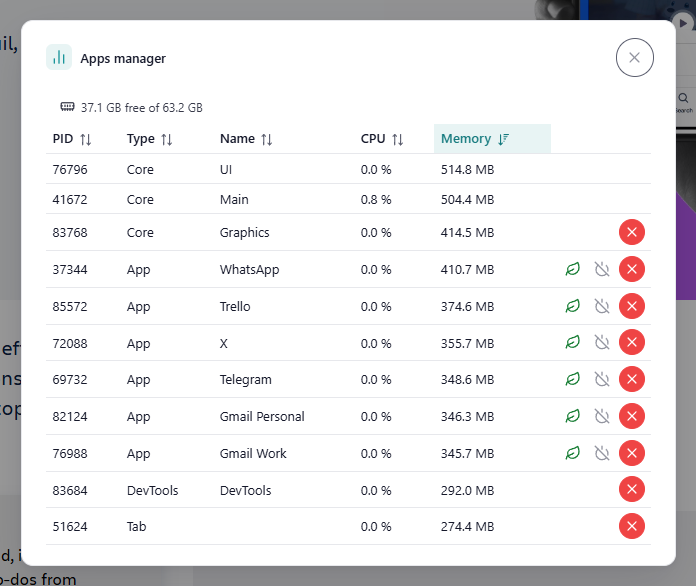The height and width of the screenshot is (586, 696).
Task: Click the 355.7 MB memory value
Action: 467,343
